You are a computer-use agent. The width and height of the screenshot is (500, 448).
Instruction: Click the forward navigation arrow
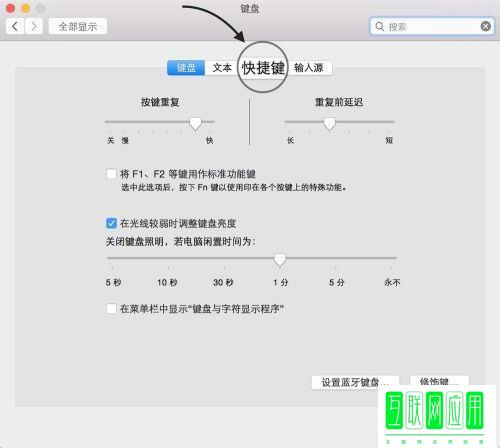(x=34, y=26)
